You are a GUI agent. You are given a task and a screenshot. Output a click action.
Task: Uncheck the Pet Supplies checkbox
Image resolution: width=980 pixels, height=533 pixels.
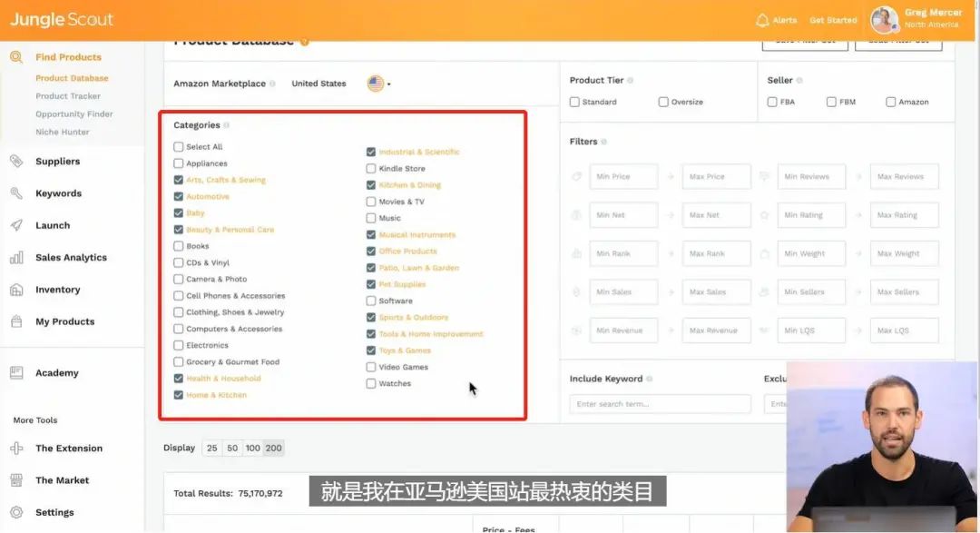[370, 284]
